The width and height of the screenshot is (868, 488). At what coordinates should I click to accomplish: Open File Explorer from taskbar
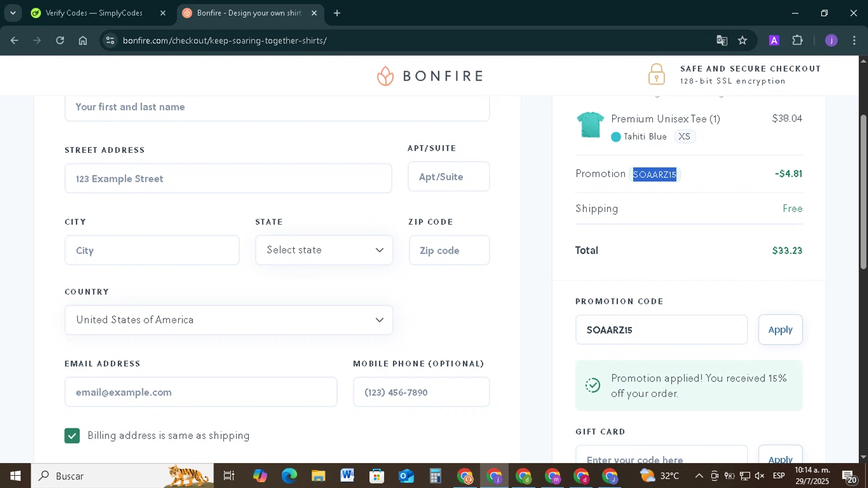point(318,476)
